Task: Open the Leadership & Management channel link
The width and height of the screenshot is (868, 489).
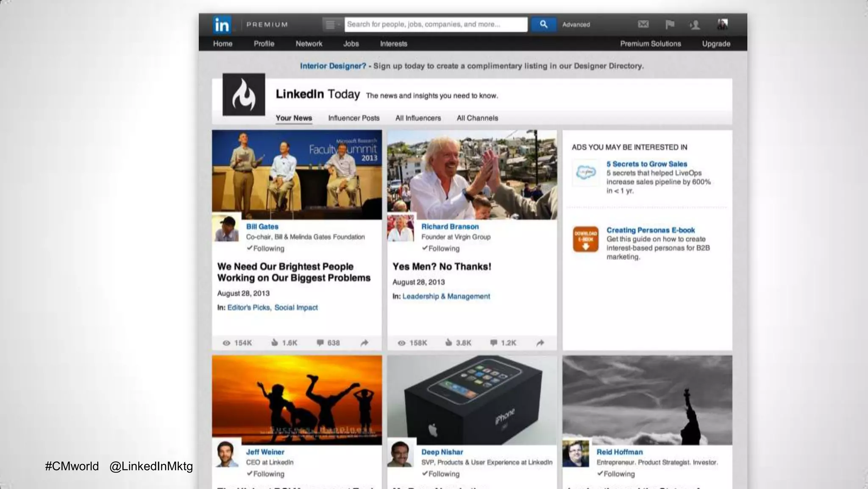Action: point(446,296)
